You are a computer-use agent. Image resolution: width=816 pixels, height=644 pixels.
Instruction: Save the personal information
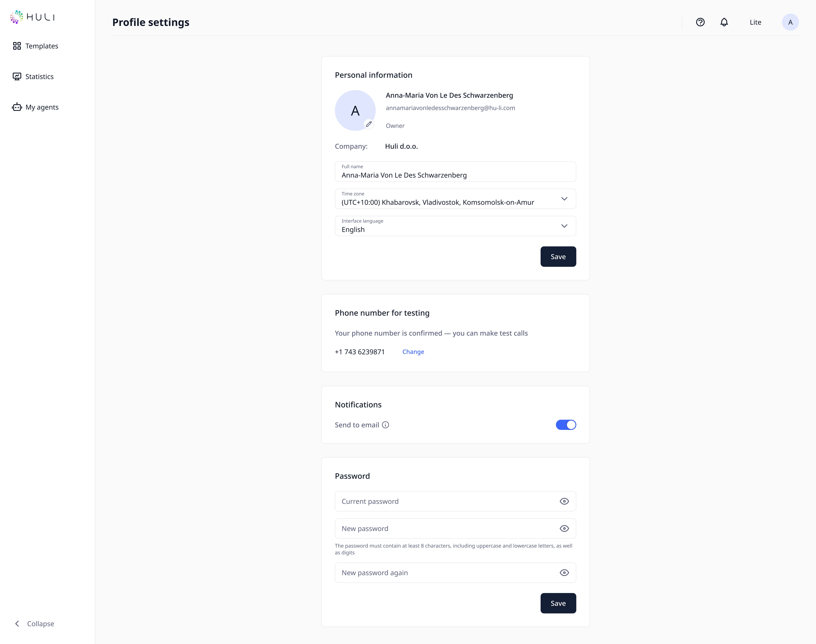(x=558, y=257)
